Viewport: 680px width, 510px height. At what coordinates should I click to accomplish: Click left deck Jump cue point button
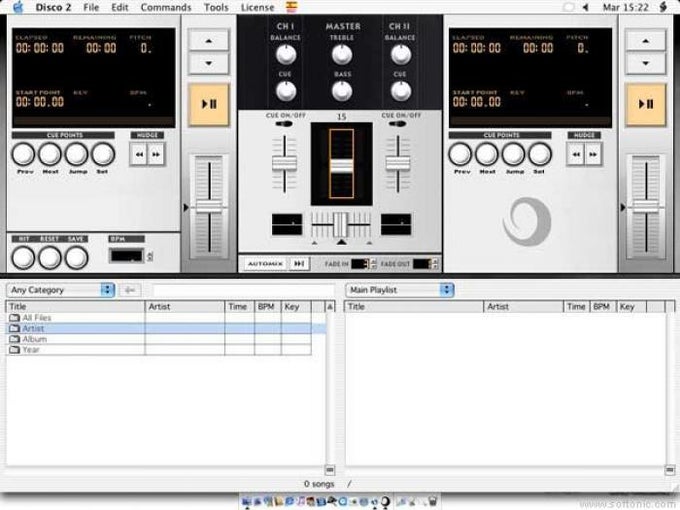(77, 154)
